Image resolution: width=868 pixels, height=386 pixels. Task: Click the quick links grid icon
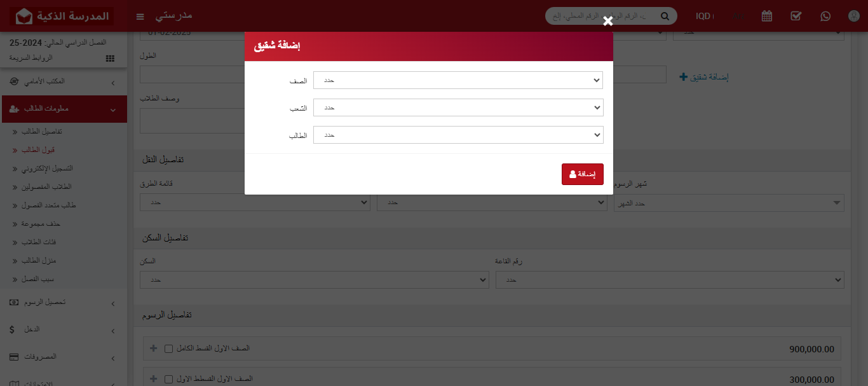tap(109, 58)
